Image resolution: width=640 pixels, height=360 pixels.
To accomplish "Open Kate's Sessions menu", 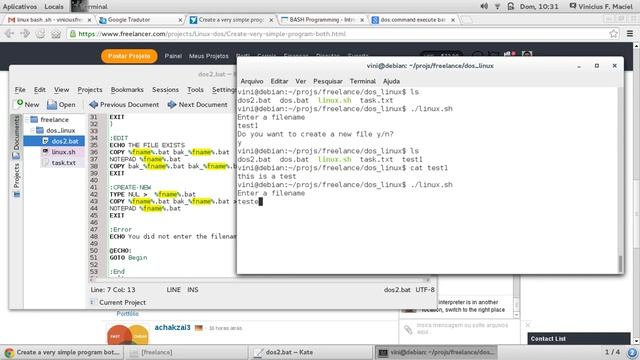I will click(x=165, y=89).
